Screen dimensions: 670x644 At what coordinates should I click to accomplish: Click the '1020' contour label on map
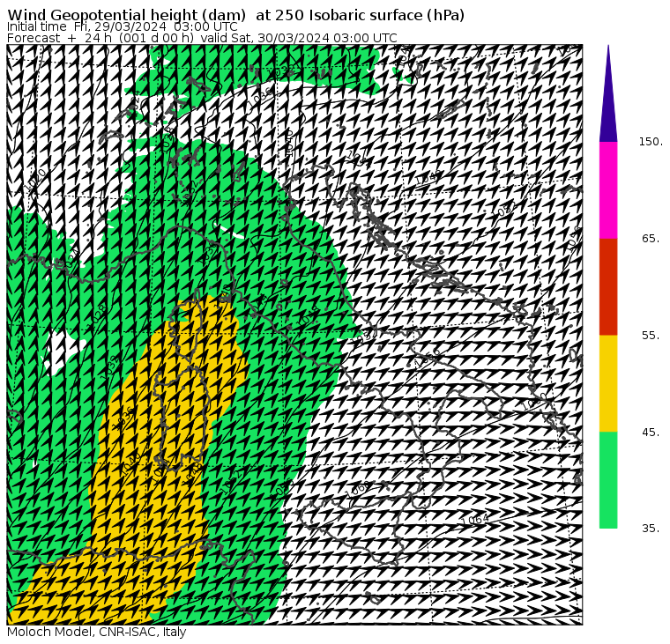(35, 180)
